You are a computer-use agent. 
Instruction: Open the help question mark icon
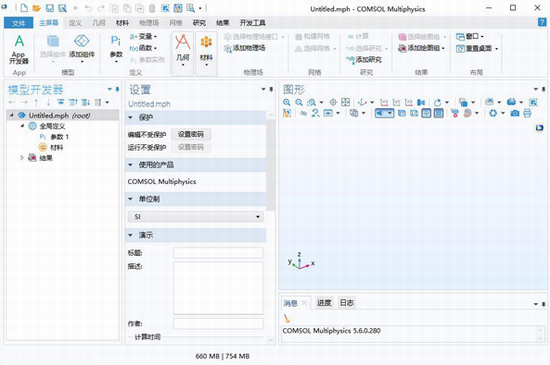(542, 22)
